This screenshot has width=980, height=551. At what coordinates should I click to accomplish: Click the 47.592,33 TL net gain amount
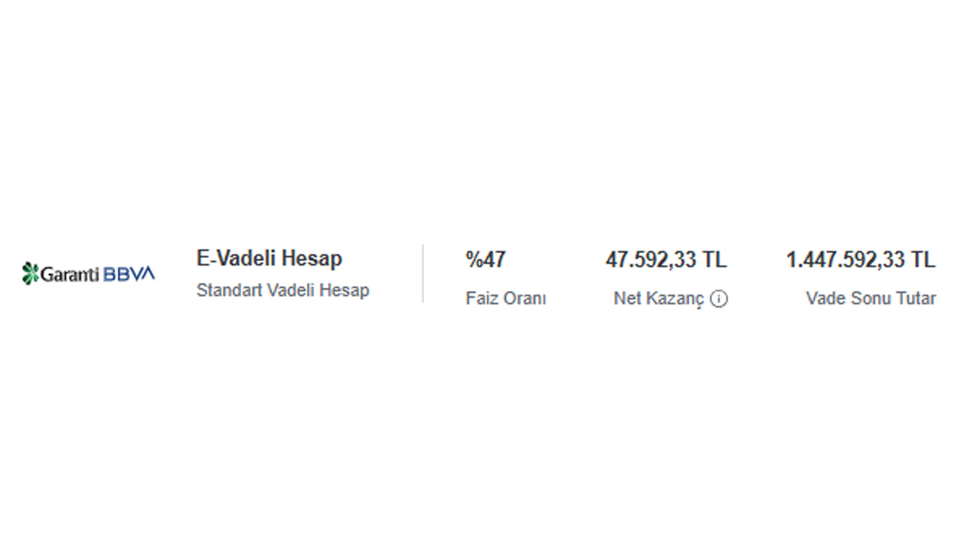[x=666, y=260]
